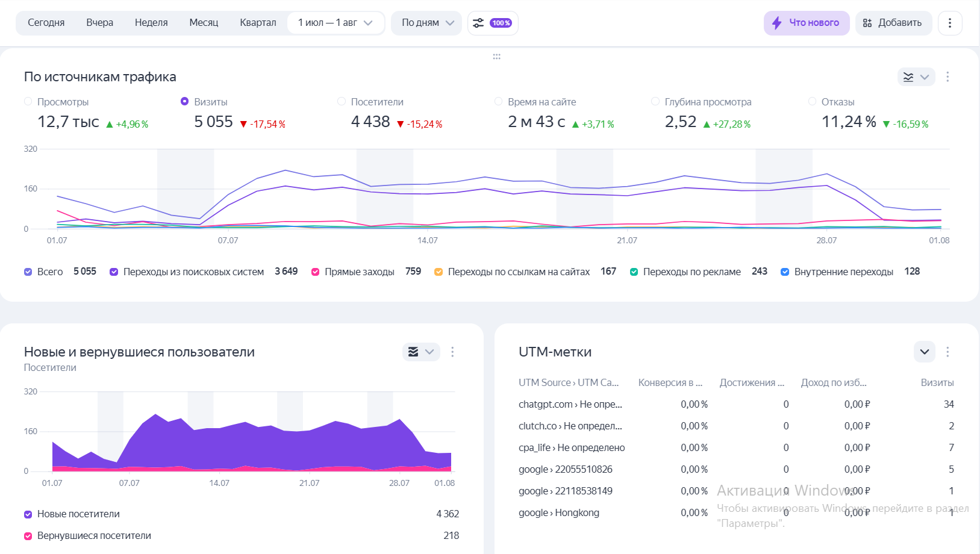Image resolution: width=980 pixels, height=554 pixels.
Task: Click the Что нового button
Action: [x=806, y=23]
